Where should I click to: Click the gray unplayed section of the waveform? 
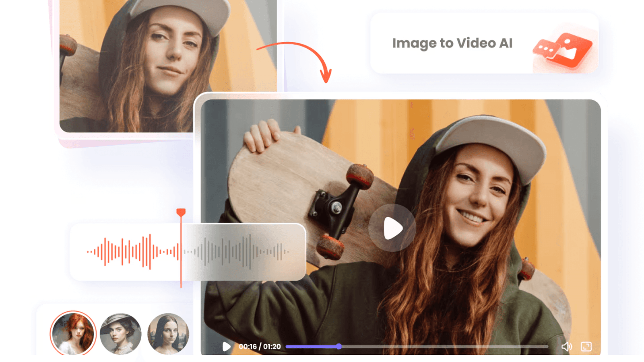pyautogui.click(x=237, y=252)
